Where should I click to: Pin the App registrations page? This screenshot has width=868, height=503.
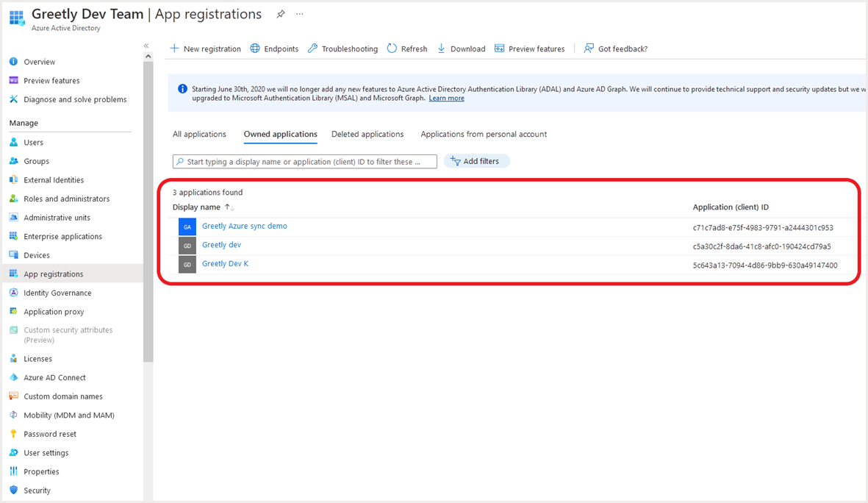coord(280,13)
